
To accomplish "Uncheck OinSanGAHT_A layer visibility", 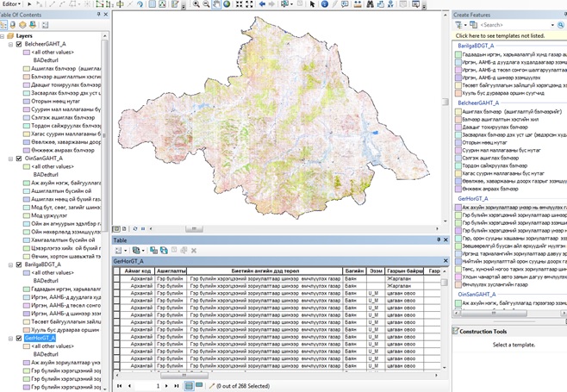I will pyautogui.click(x=19, y=159).
